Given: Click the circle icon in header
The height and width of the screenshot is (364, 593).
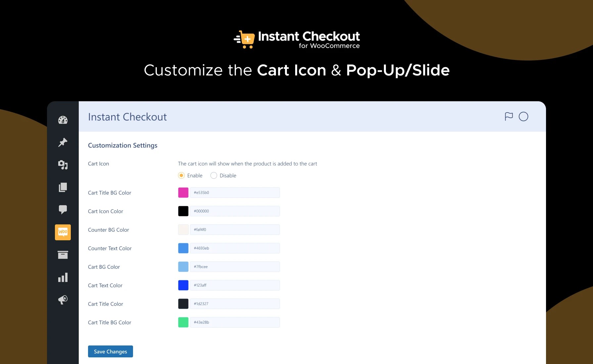Looking at the screenshot, I should (x=523, y=116).
